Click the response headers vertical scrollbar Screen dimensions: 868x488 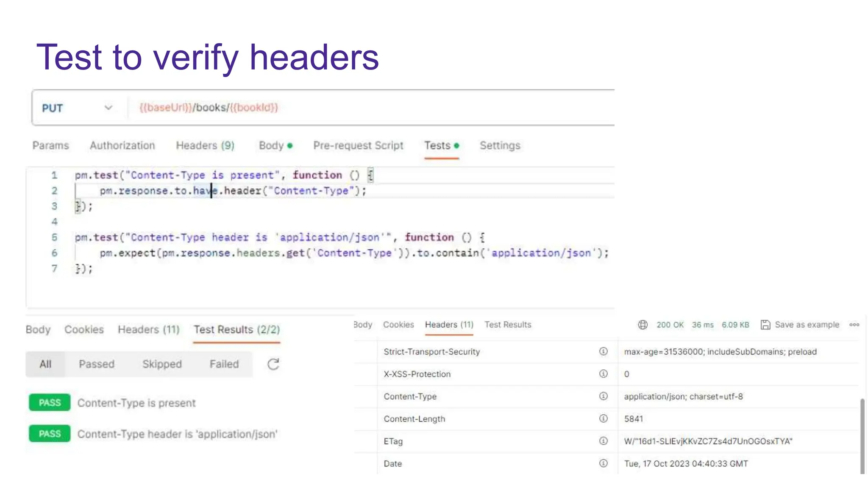point(862,436)
